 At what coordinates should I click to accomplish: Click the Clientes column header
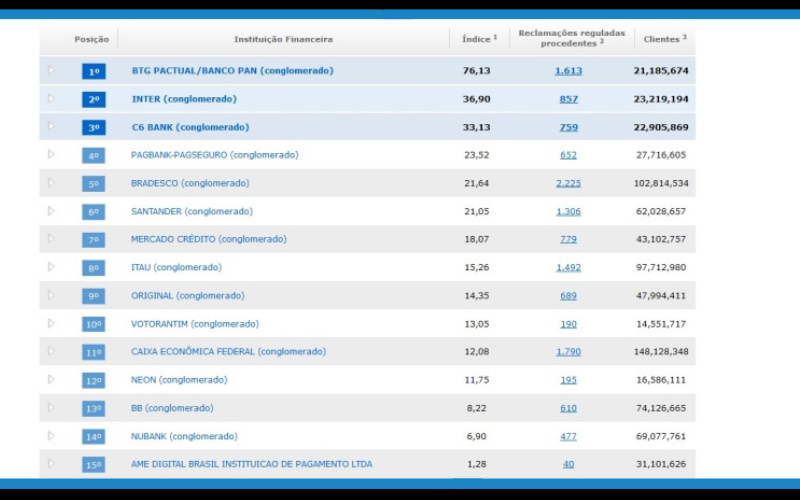(x=663, y=39)
